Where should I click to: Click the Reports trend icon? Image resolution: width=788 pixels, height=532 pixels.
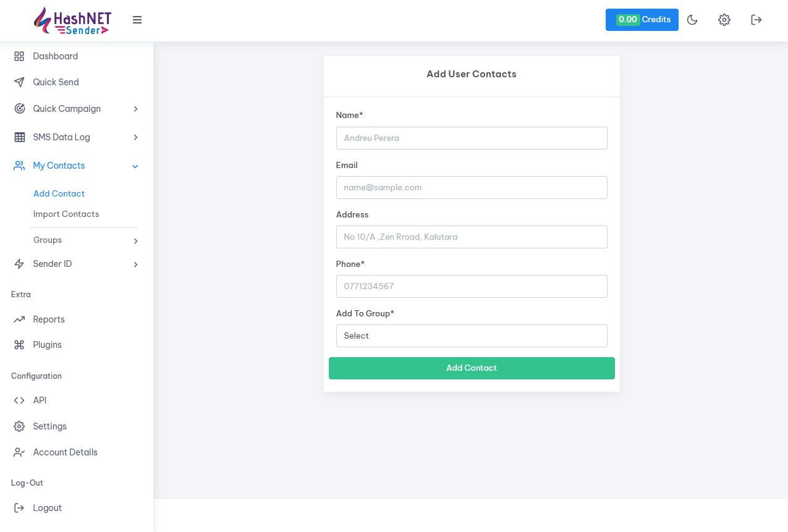coord(19,319)
